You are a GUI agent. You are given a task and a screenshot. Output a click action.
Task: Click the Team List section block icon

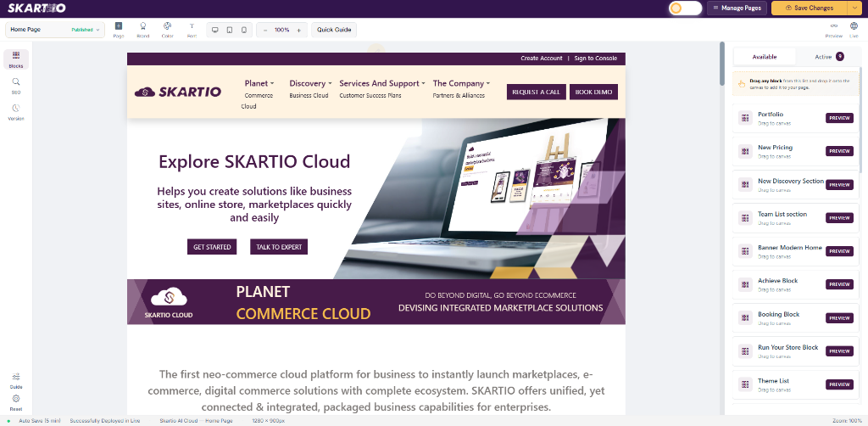[745, 218]
